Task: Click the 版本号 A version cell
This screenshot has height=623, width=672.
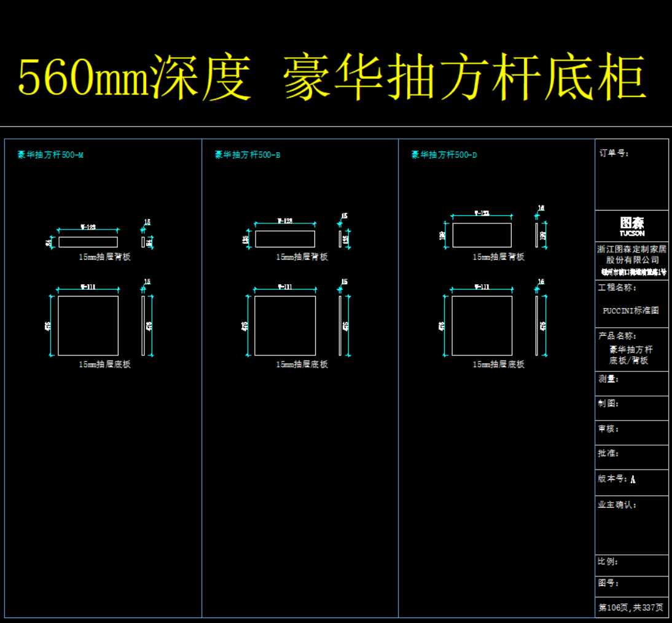Action: (631, 479)
